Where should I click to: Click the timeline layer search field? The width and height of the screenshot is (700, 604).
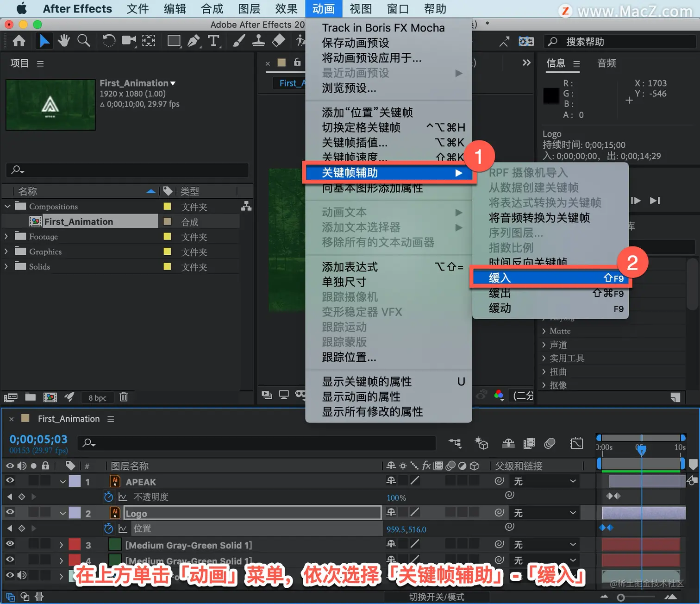(x=257, y=443)
